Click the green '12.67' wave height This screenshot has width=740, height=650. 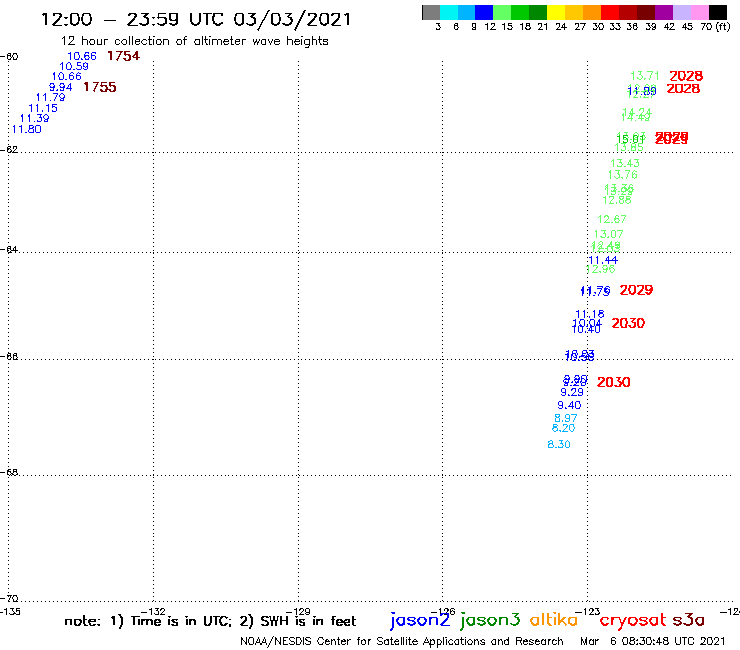click(612, 219)
